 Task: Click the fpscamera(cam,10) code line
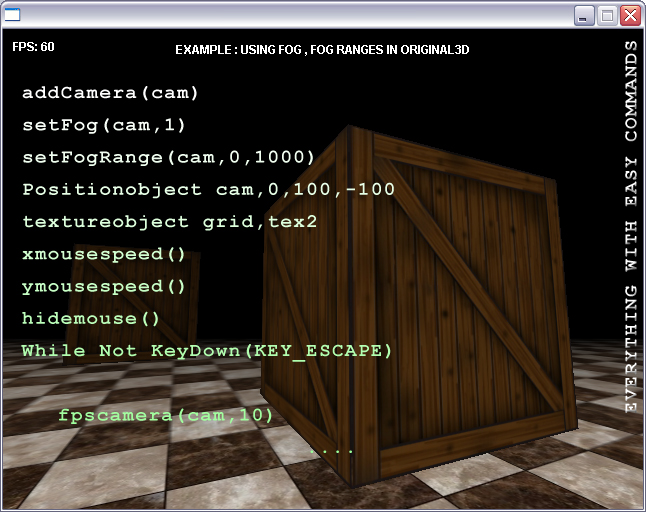tap(166, 415)
